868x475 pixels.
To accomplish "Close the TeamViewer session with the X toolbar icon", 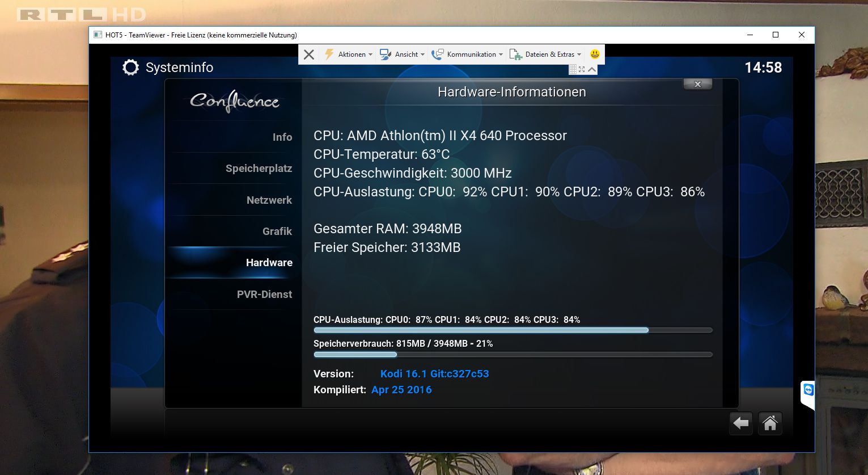I will point(308,54).
